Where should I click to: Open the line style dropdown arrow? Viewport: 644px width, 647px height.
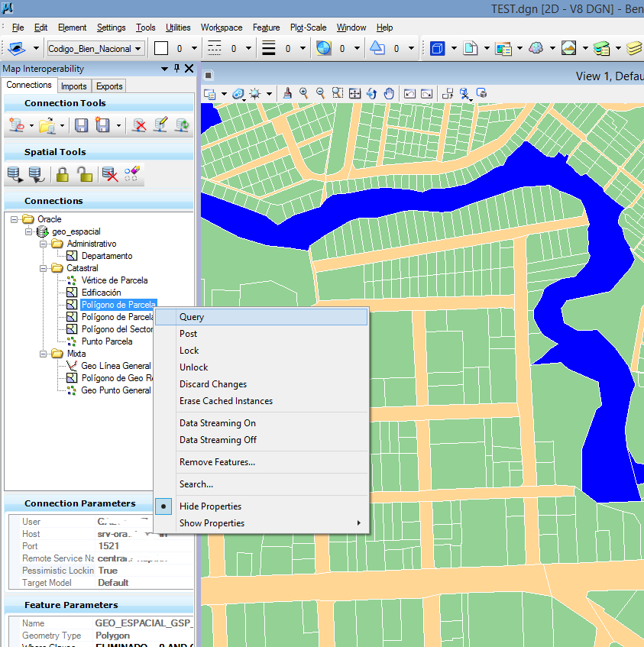tap(248, 49)
